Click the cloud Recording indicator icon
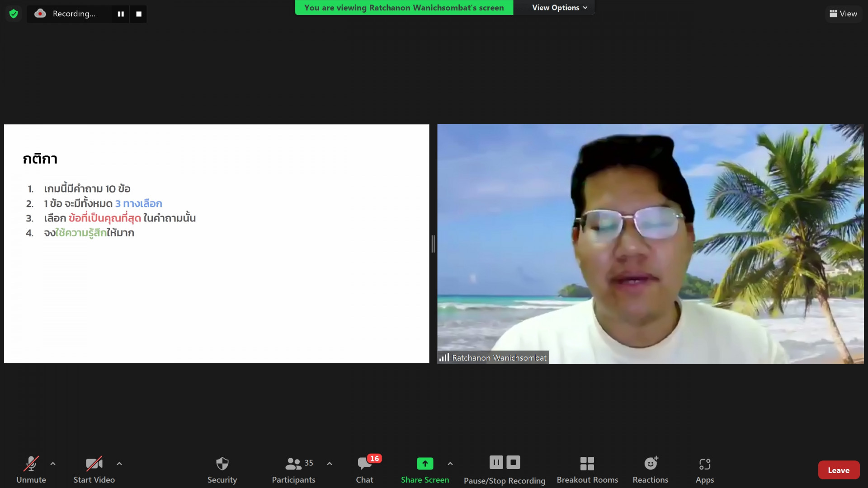868x488 pixels. coord(40,14)
